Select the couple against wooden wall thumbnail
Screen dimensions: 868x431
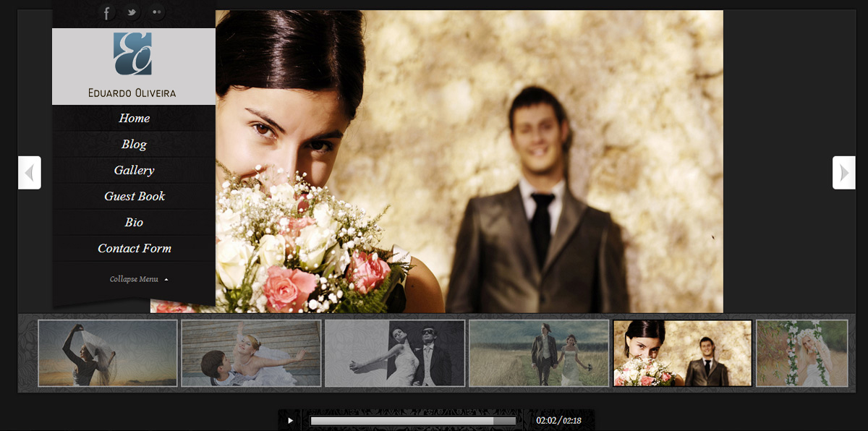(x=250, y=354)
